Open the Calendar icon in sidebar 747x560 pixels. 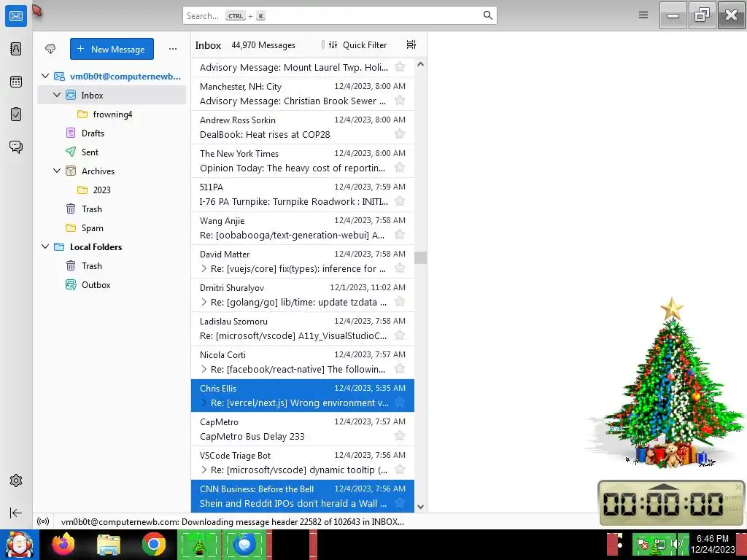pyautogui.click(x=16, y=82)
